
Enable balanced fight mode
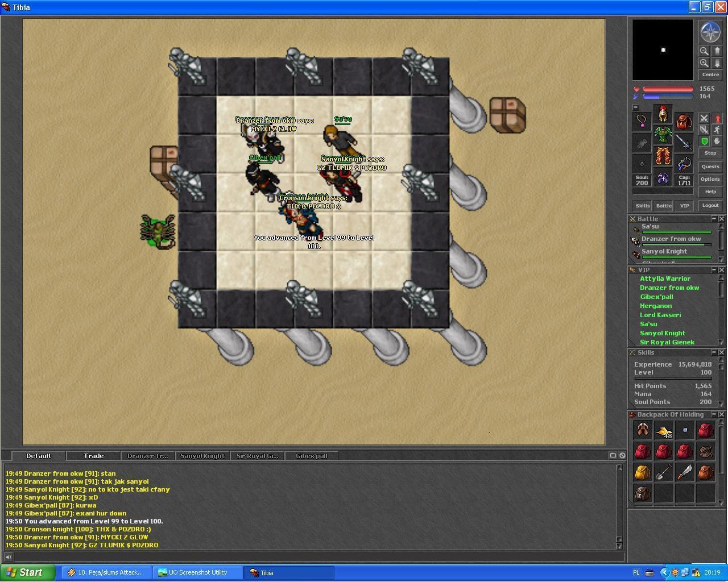click(704, 130)
